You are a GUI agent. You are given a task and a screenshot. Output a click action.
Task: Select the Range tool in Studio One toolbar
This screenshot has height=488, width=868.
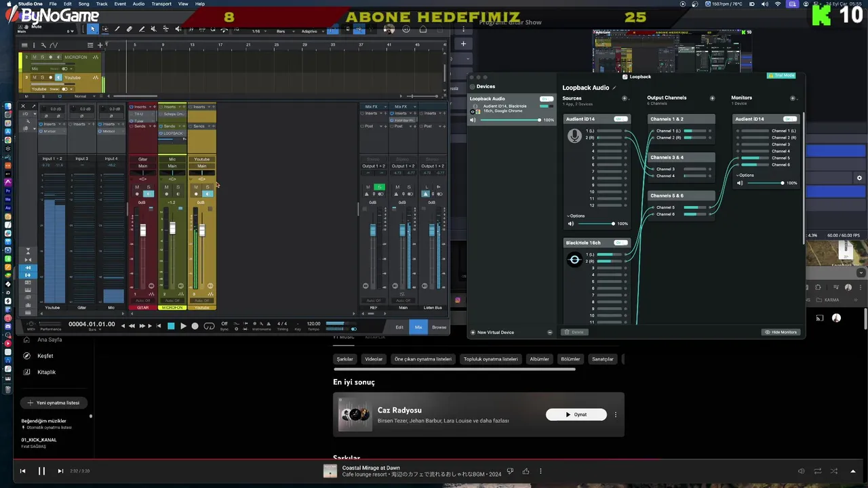coord(105,29)
